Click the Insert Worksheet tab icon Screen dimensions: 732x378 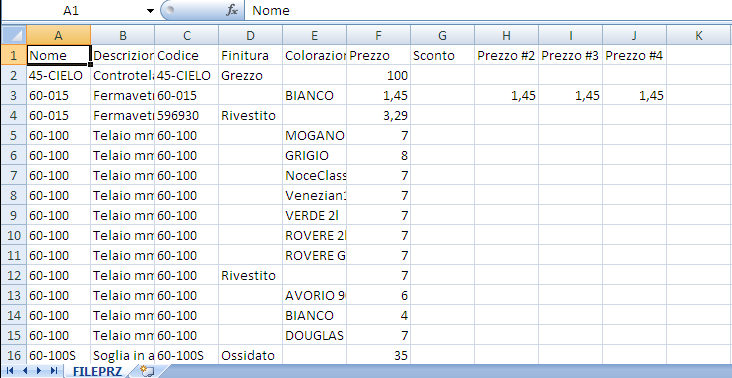coord(147,371)
